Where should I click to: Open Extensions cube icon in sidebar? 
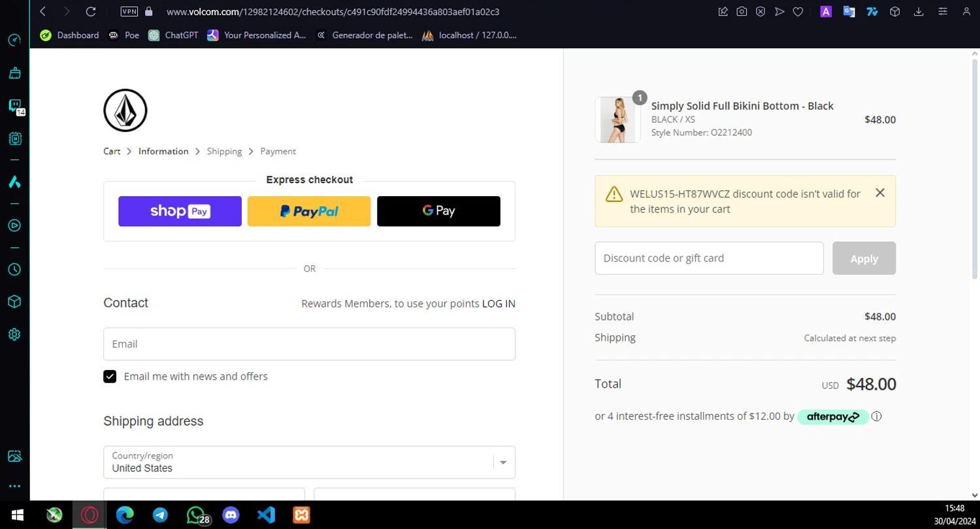(14, 301)
